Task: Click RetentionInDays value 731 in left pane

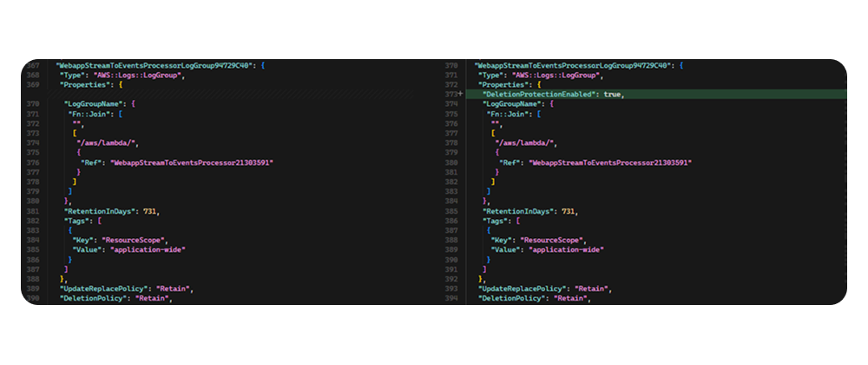Action: tap(151, 211)
